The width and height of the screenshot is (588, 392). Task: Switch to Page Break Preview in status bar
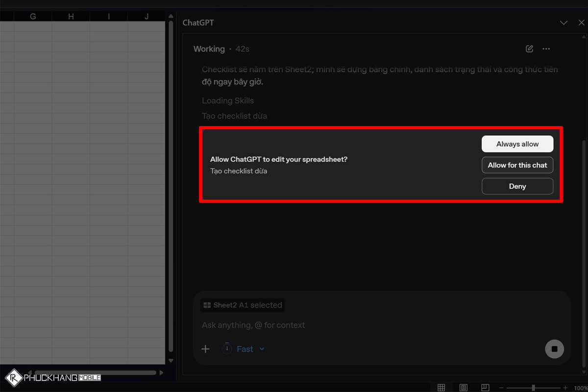[485, 388]
